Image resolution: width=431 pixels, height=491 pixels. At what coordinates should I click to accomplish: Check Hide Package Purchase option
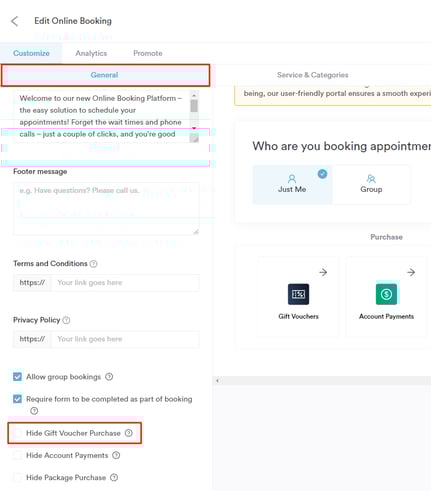17,477
